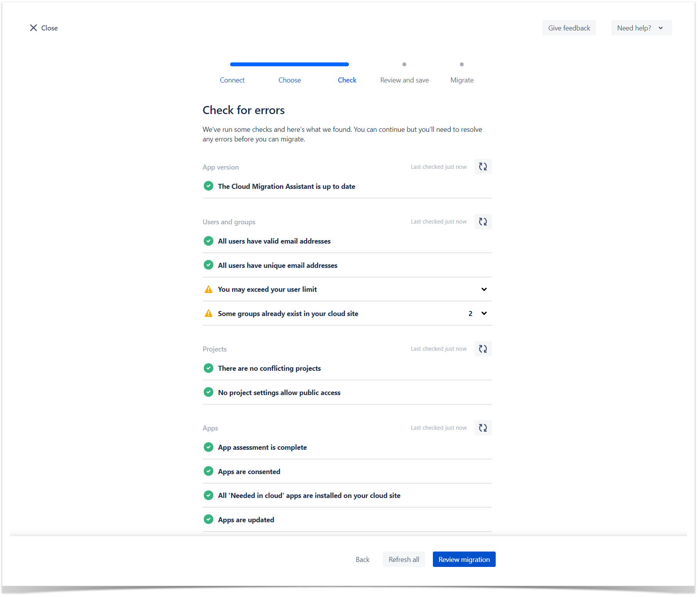
Task: Click the warning icon beside user limit
Action: 209,289
